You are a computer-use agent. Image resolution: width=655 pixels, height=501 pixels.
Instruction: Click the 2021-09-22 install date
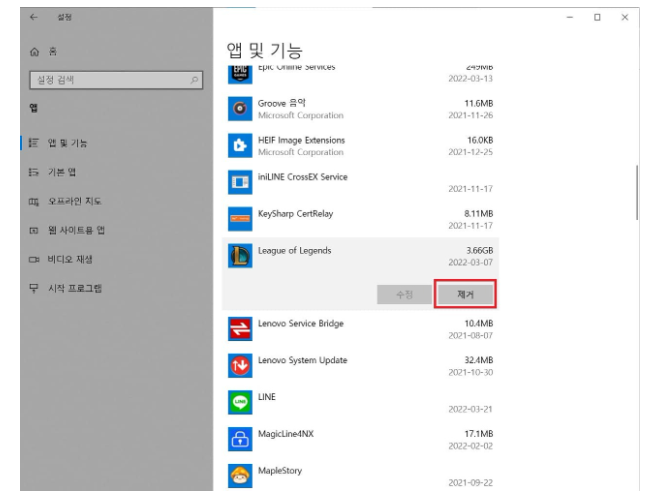471,483
